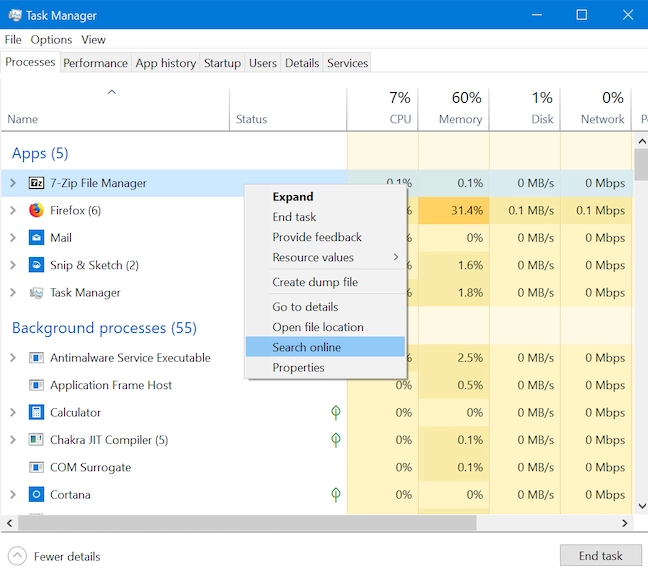The image size is (648, 577).
Task: Click Firefox's 31.4% memory cell
Action: (x=453, y=210)
